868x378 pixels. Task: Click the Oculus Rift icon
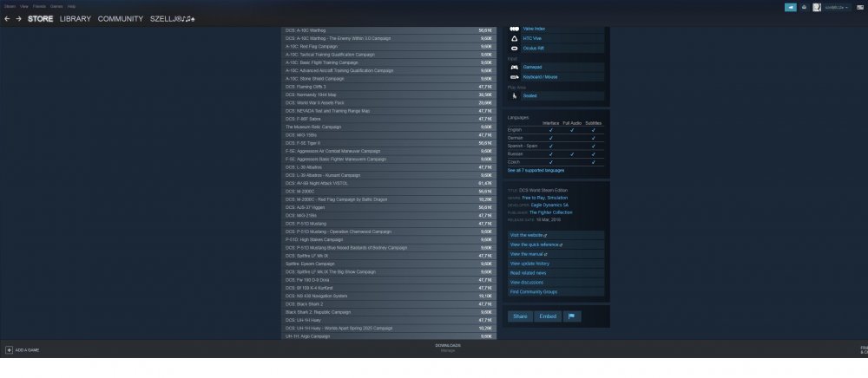point(514,48)
